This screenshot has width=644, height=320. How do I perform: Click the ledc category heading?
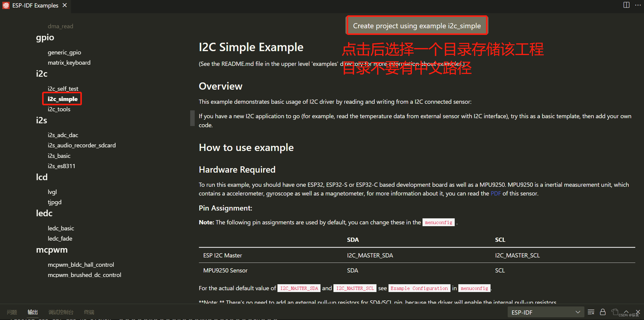(x=44, y=213)
